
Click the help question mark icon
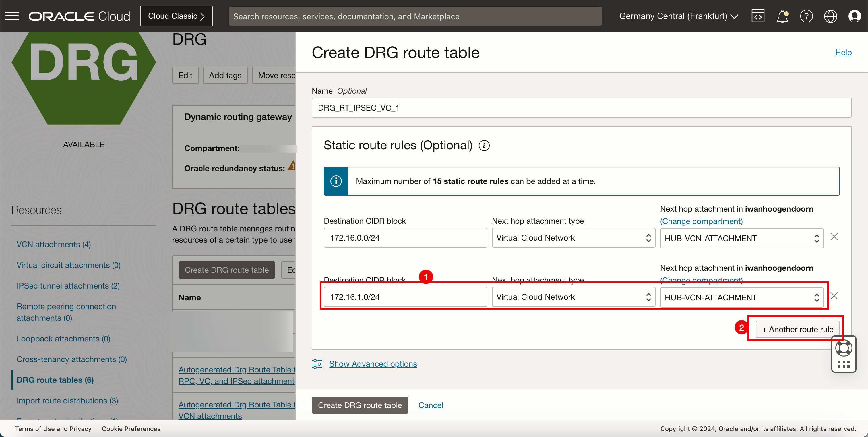(807, 16)
